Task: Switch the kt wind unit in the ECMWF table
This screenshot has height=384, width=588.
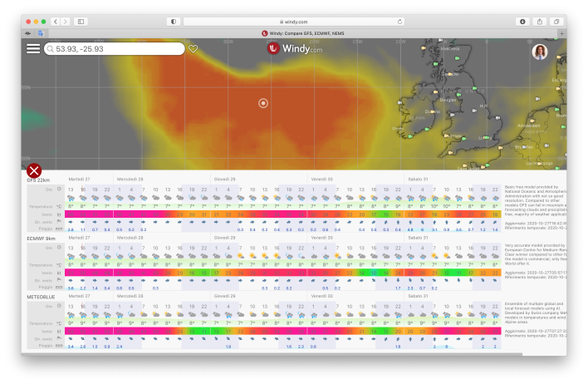Action: pyautogui.click(x=59, y=273)
